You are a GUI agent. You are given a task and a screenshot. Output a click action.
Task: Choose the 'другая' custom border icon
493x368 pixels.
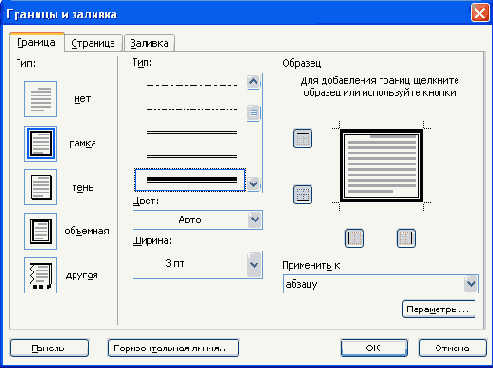(40, 275)
